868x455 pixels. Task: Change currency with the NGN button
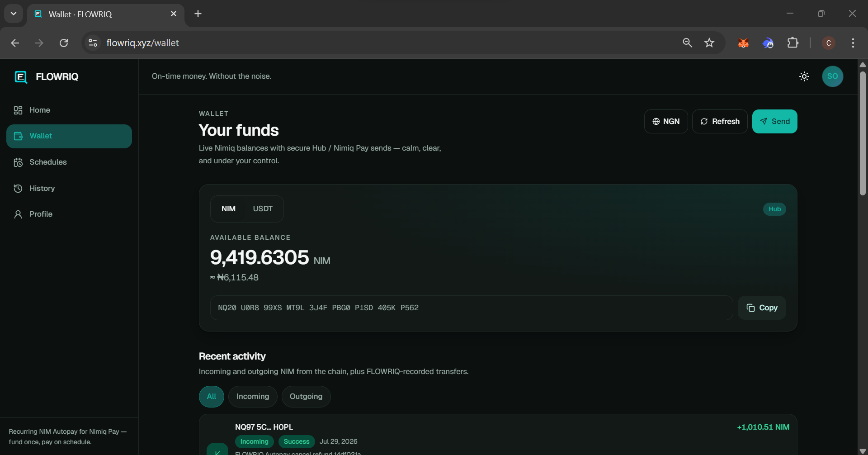point(666,121)
